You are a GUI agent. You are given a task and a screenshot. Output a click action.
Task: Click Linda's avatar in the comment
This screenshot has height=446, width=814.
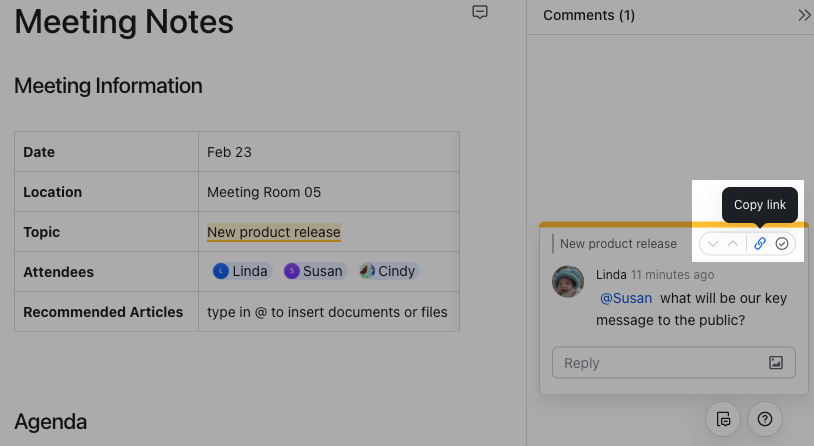tap(568, 281)
